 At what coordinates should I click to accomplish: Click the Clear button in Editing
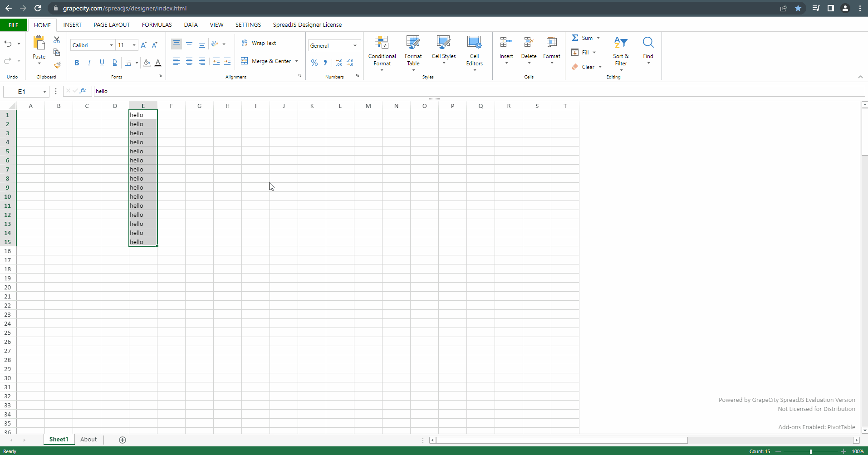tap(587, 67)
